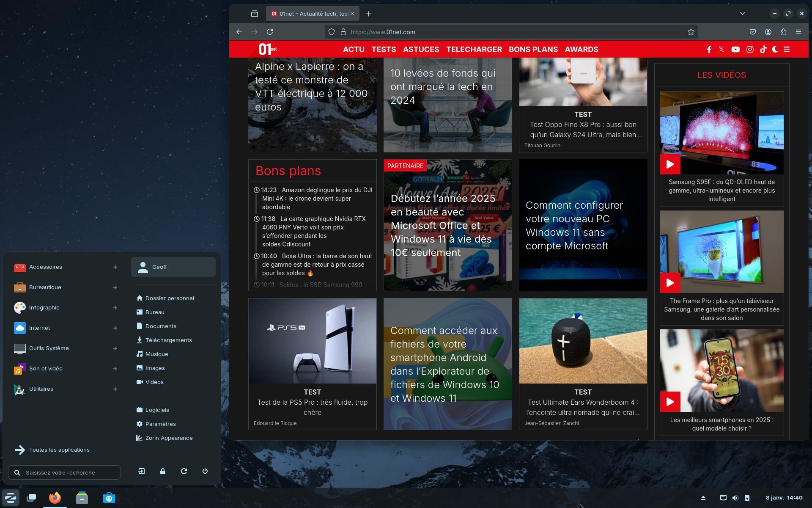
Task: Open Dossier personnel in Zorin menu
Action: pos(173,298)
